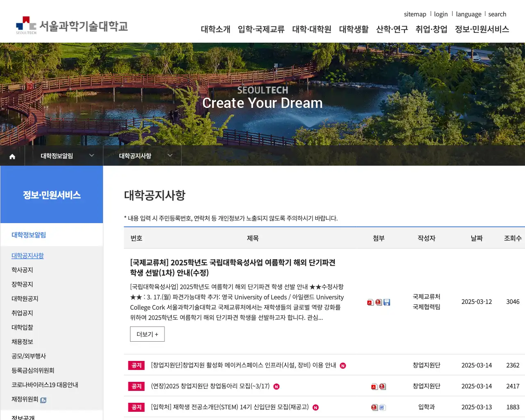Click the 공지 badge on 전공소개단 row
The image size is (525, 420).
137,407
